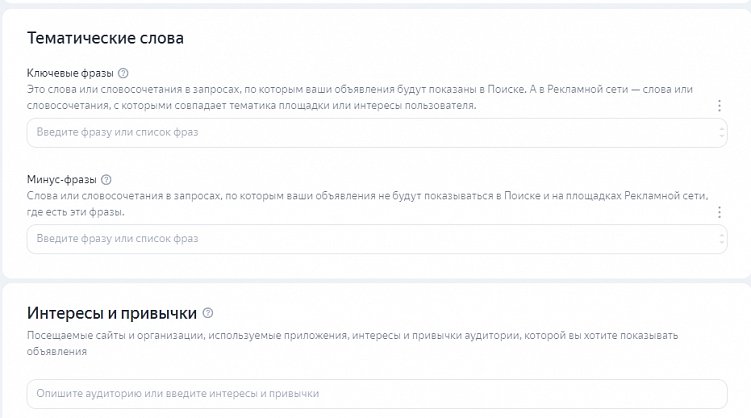Click the Минус-фразы label
The image size is (751, 418).
[61, 180]
